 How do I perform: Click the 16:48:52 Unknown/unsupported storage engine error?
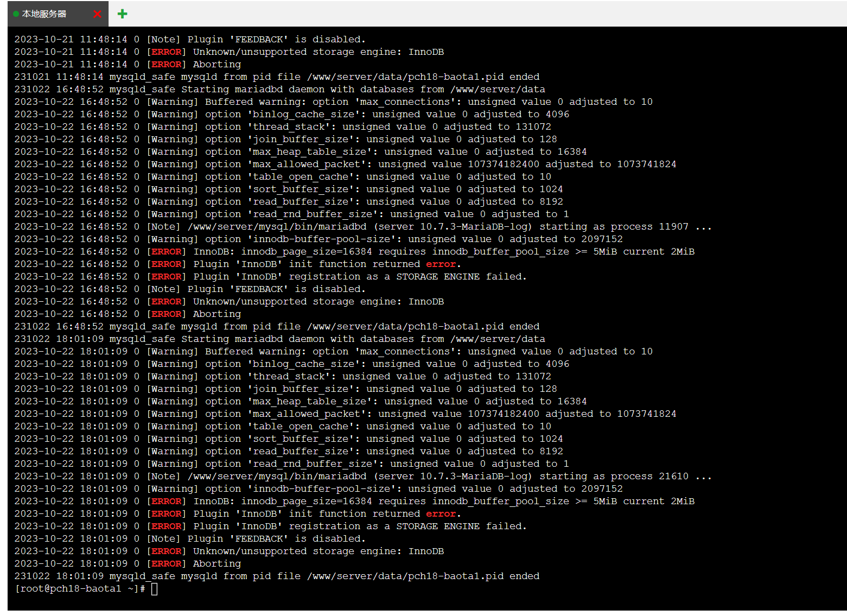coord(229,302)
